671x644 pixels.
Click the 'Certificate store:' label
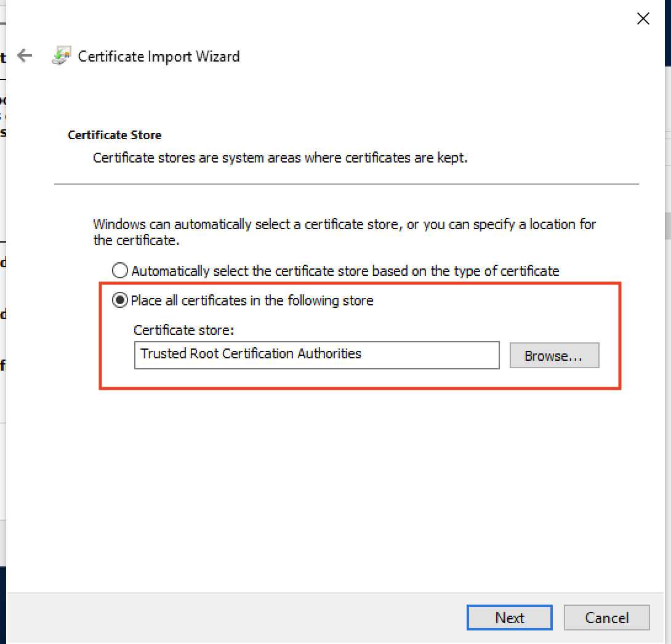[x=183, y=330]
